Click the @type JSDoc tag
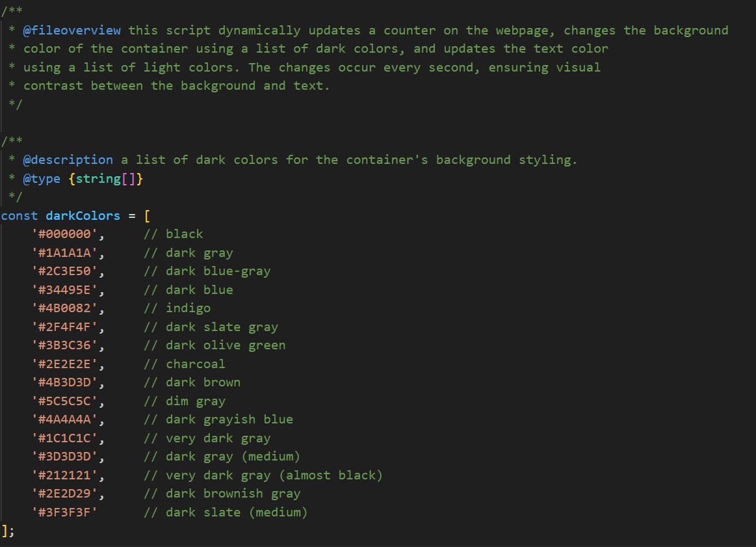Image resolution: width=756 pixels, height=547 pixels. click(42, 178)
